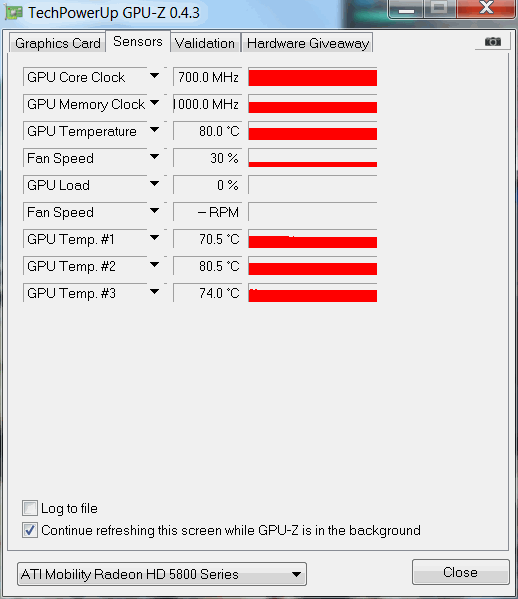
Task: Click the GPU-Z app icon in title bar
Action: pos(14,13)
